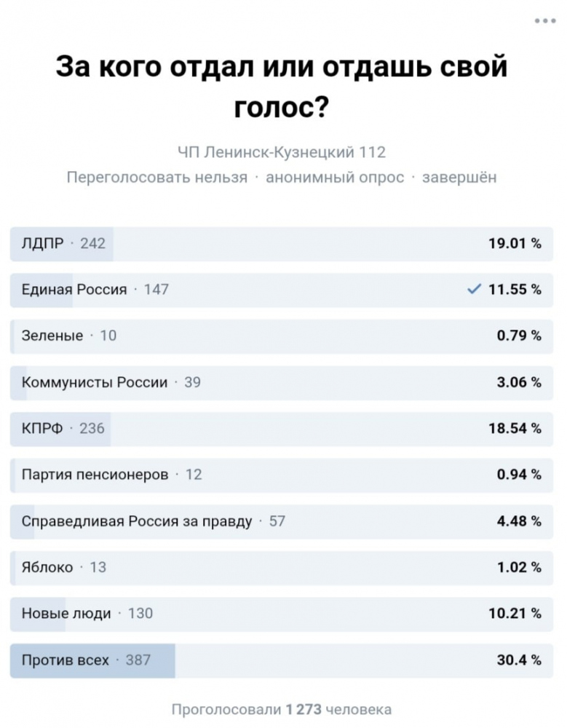Choose the Коммунисты России option
Viewport: 567px width, 728px height.
click(282, 383)
